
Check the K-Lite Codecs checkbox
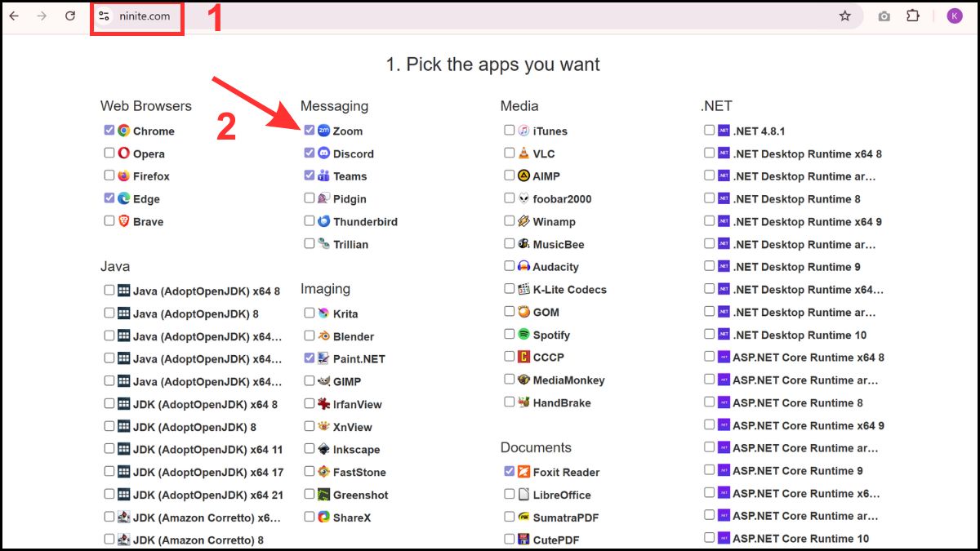(x=510, y=289)
